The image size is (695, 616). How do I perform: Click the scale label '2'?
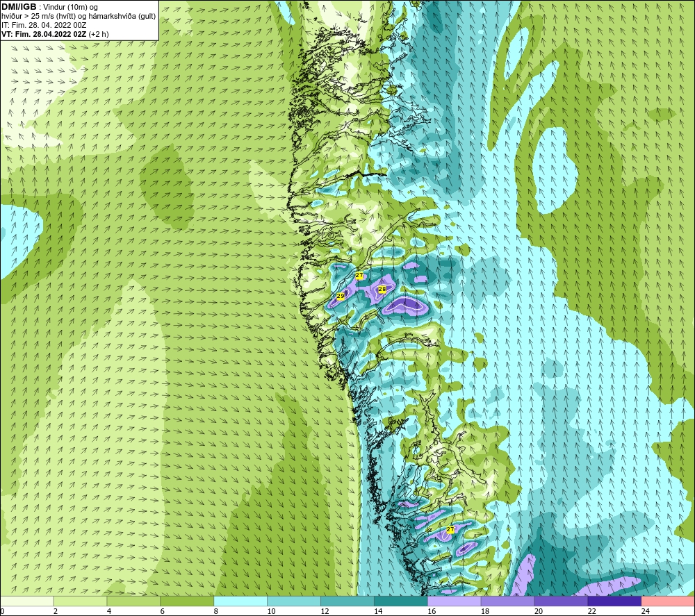56,611
